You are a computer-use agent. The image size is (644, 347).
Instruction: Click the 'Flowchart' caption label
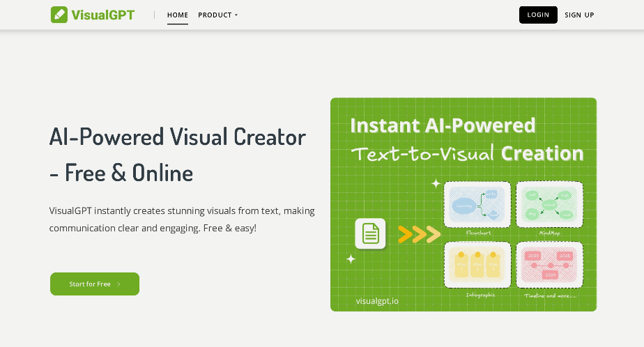coord(479,233)
